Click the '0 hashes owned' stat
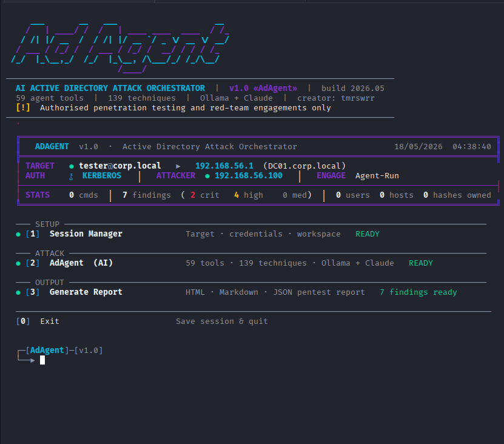Image resolution: width=504 pixels, height=444 pixels. [457, 195]
